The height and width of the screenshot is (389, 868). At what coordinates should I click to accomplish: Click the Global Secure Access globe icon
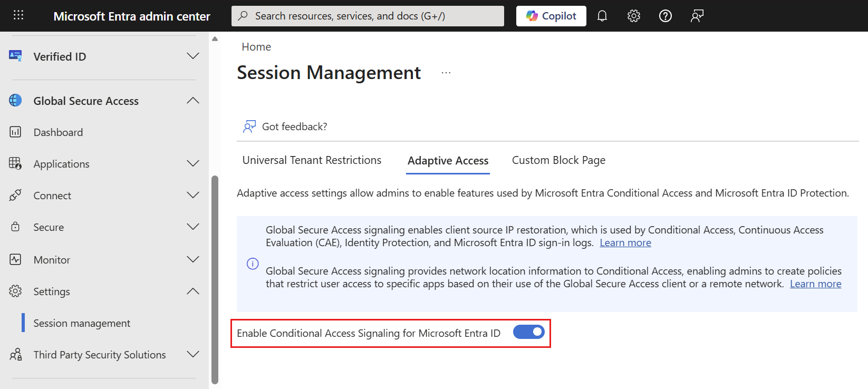pos(15,101)
